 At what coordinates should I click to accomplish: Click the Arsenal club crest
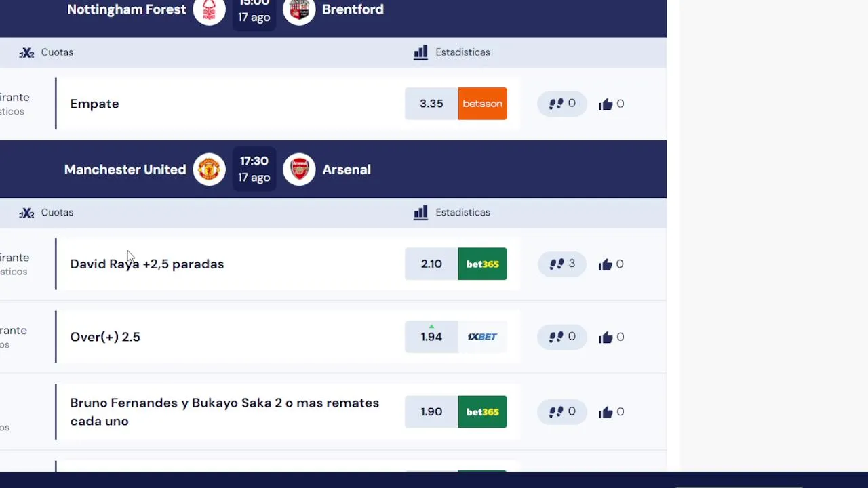299,169
